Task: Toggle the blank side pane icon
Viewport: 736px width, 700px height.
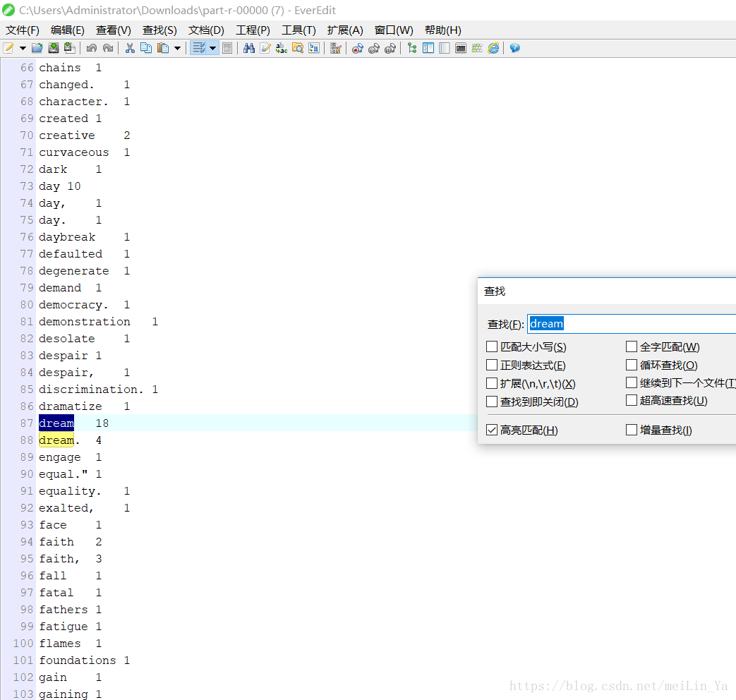Action: coord(445,48)
